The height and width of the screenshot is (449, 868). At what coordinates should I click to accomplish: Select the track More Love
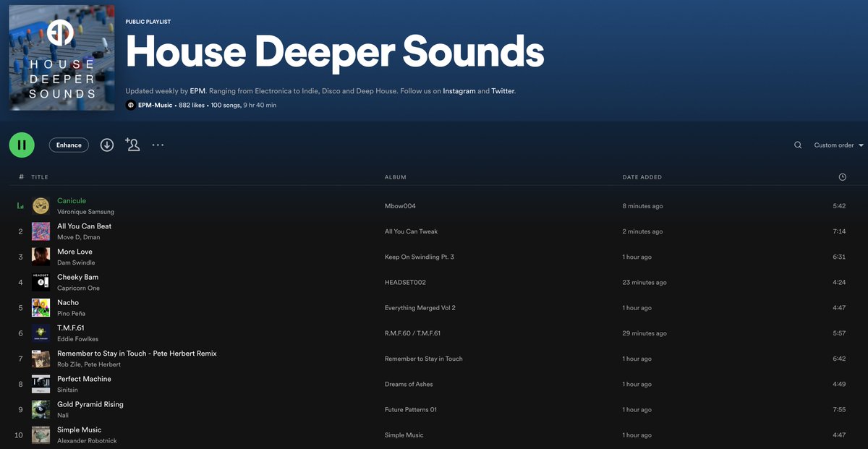coord(75,252)
